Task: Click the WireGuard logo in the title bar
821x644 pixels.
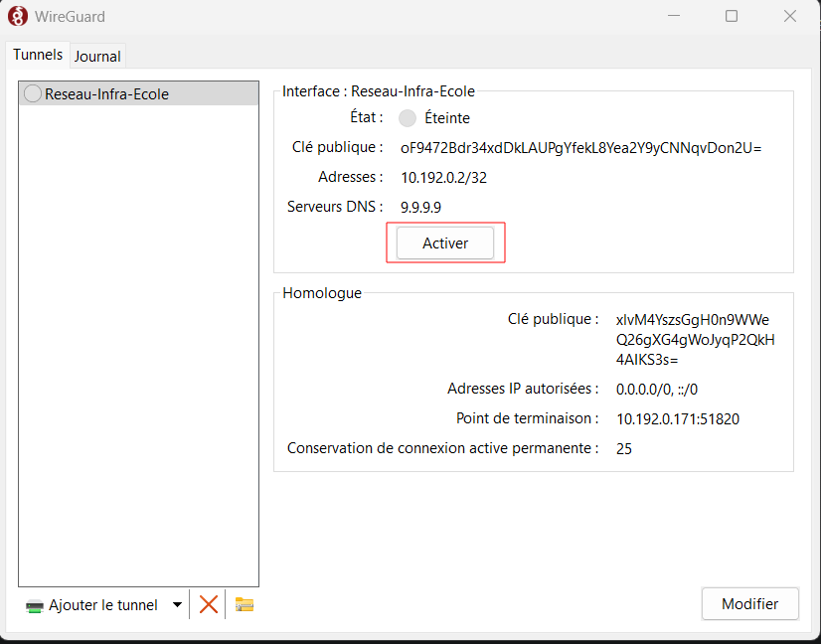Action: pyautogui.click(x=17, y=16)
